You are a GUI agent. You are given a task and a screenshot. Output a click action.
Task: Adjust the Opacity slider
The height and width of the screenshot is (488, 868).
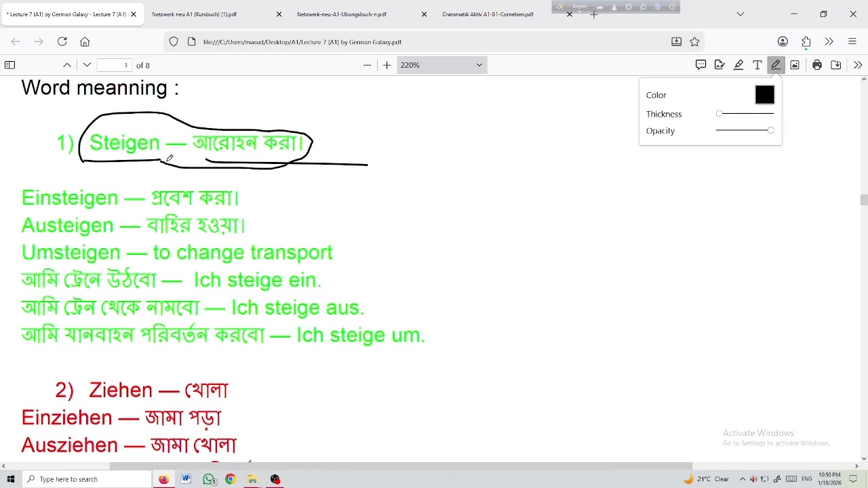coord(745,130)
